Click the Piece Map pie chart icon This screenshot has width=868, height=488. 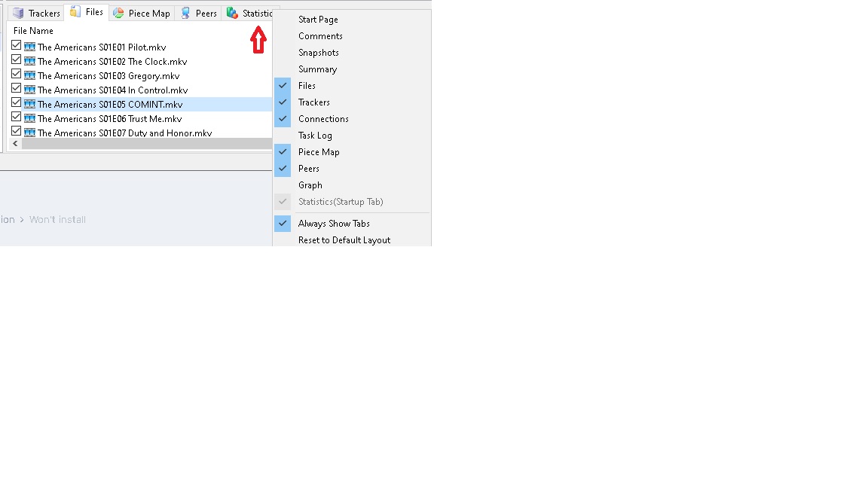[118, 14]
